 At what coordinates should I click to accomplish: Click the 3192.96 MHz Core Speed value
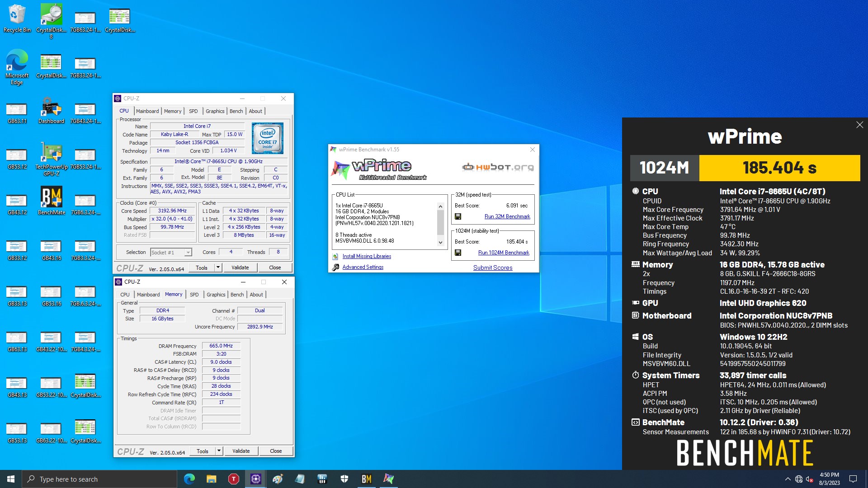click(172, 211)
